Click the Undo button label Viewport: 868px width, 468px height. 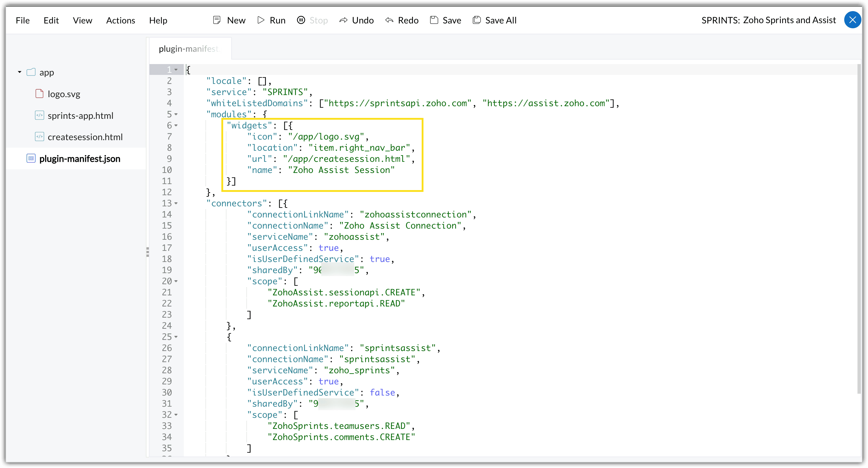pyautogui.click(x=363, y=20)
